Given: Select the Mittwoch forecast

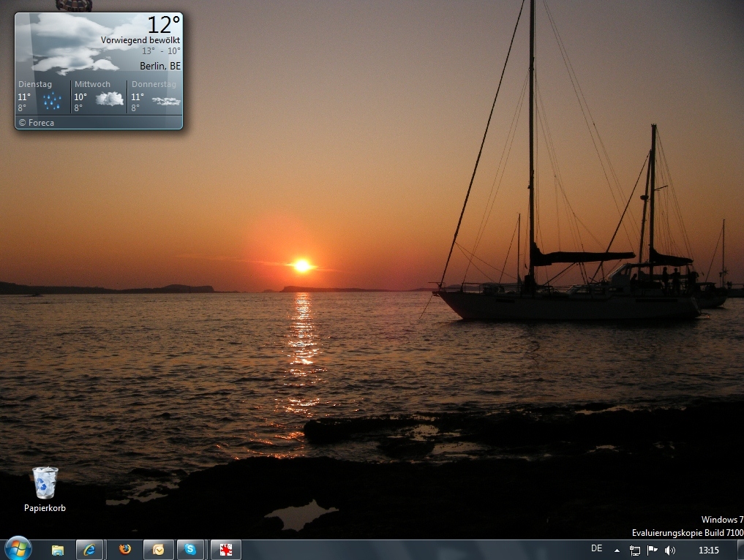Looking at the screenshot, I should 99,97.
